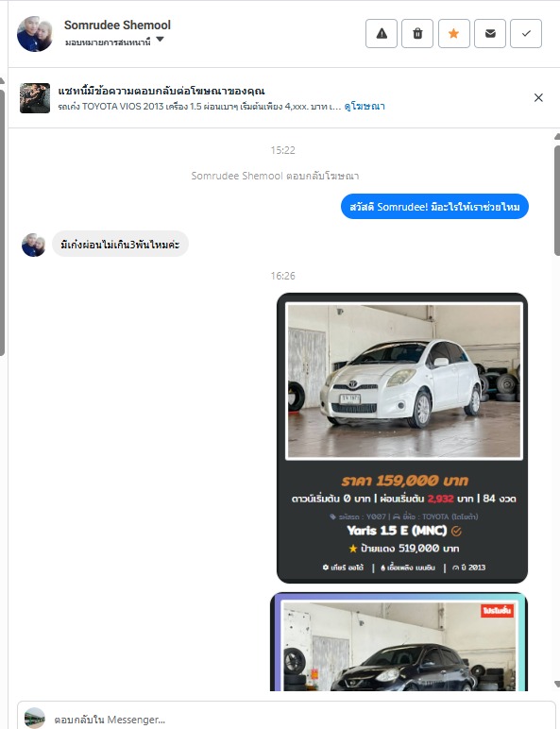Mark conversation unread with envelope icon
Viewport: 560px width, 729px height.
coord(490,33)
